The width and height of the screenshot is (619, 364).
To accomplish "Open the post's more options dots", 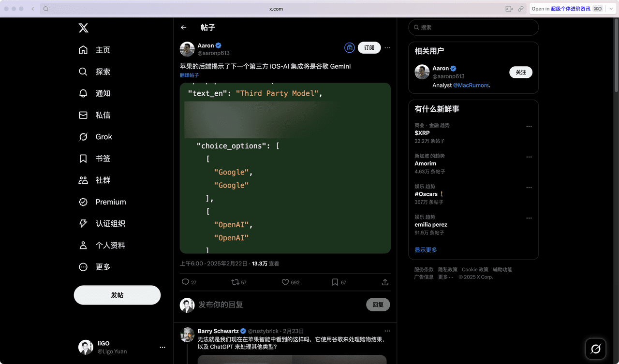I will point(387,48).
